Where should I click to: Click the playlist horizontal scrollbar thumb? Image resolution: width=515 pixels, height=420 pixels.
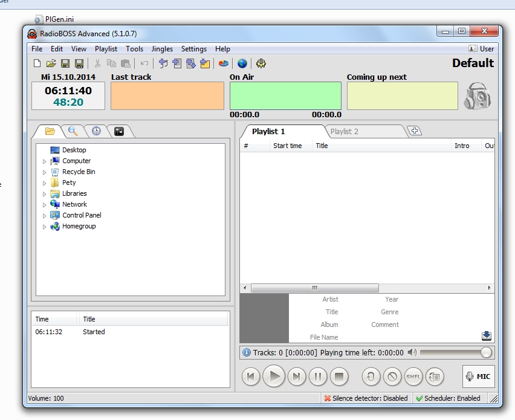pyautogui.click(x=315, y=288)
